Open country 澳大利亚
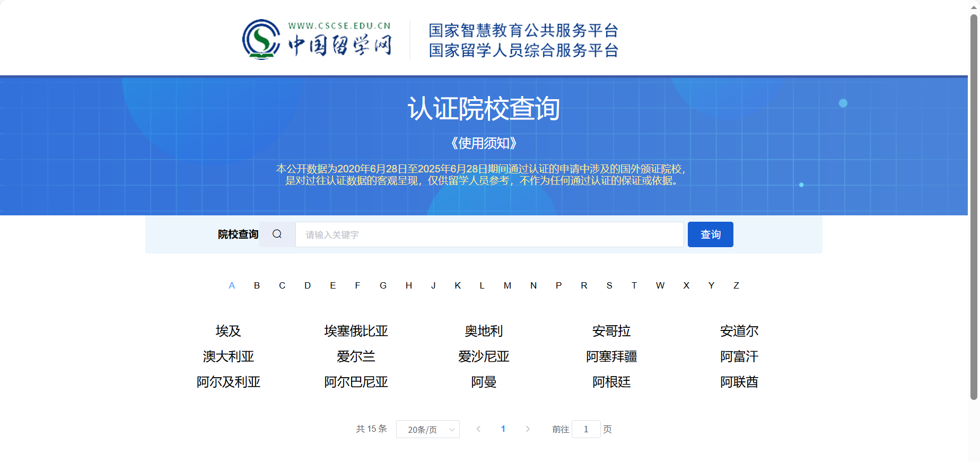Image resolution: width=980 pixels, height=462 pixels. pyautogui.click(x=229, y=356)
